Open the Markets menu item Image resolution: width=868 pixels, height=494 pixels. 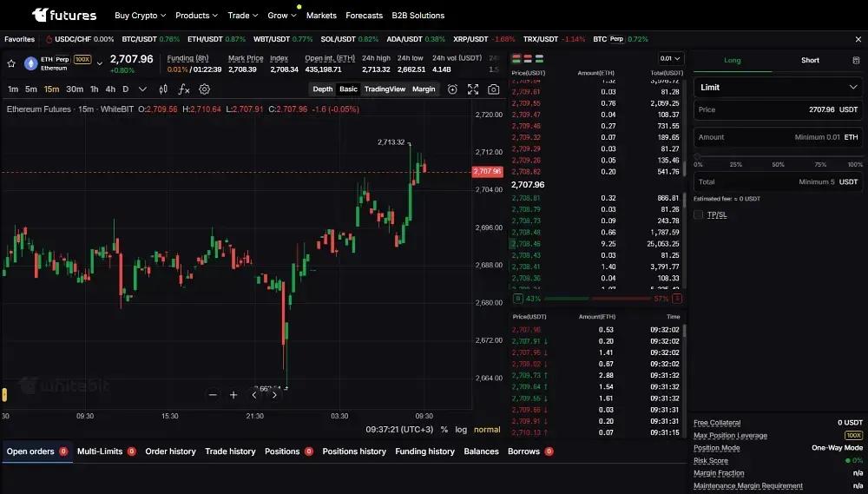[321, 16]
